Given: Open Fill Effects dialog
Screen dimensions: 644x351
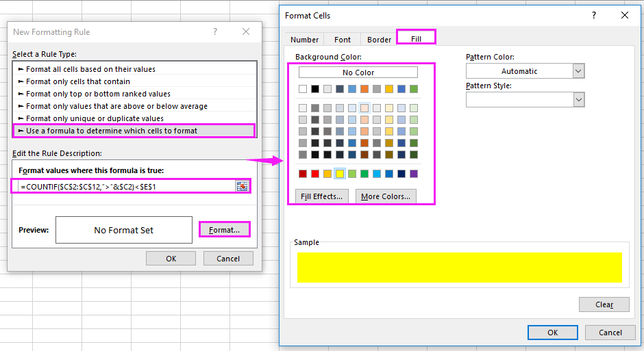Looking at the screenshot, I should pyautogui.click(x=322, y=196).
